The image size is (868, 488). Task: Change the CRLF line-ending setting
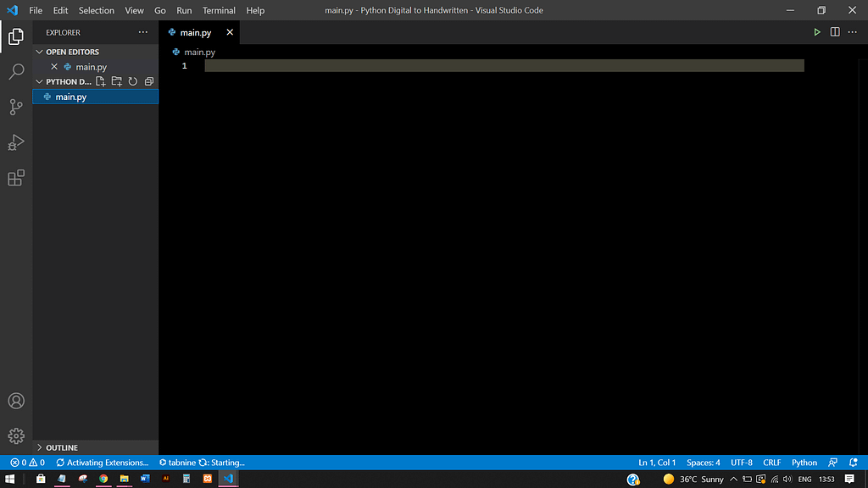[771, 463]
